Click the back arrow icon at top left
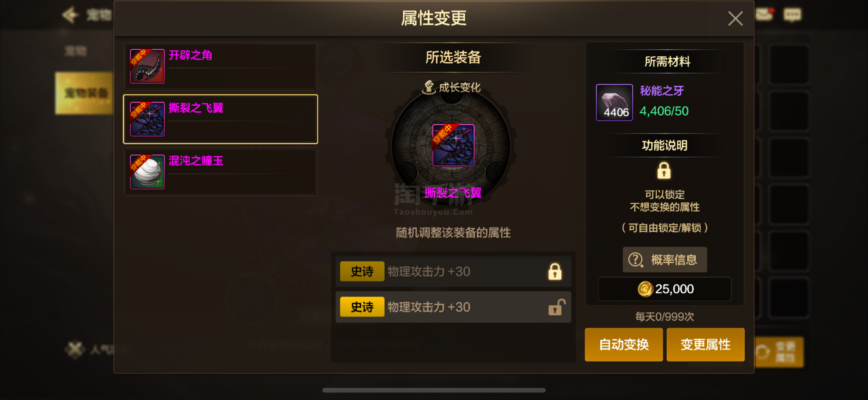 [x=70, y=15]
